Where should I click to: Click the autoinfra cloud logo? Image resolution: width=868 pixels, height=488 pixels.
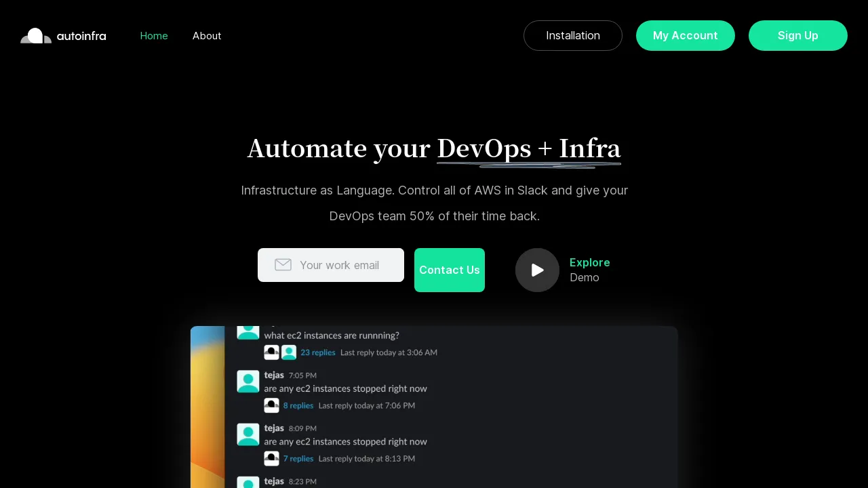coord(35,35)
